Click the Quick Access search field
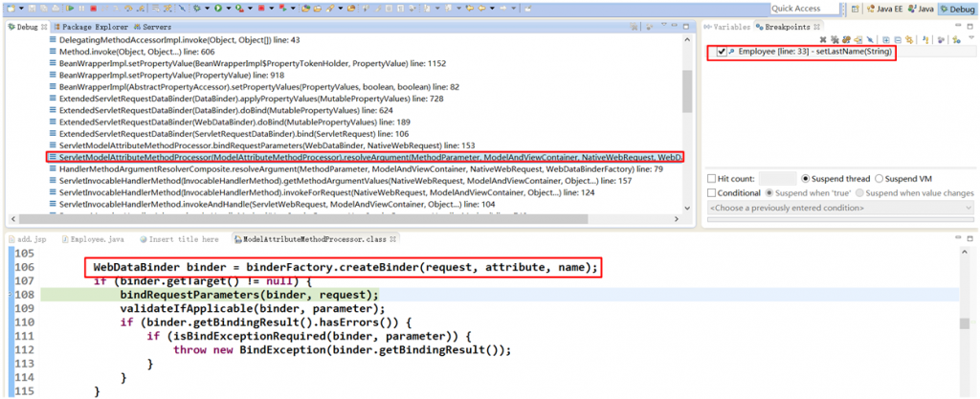 click(803, 9)
